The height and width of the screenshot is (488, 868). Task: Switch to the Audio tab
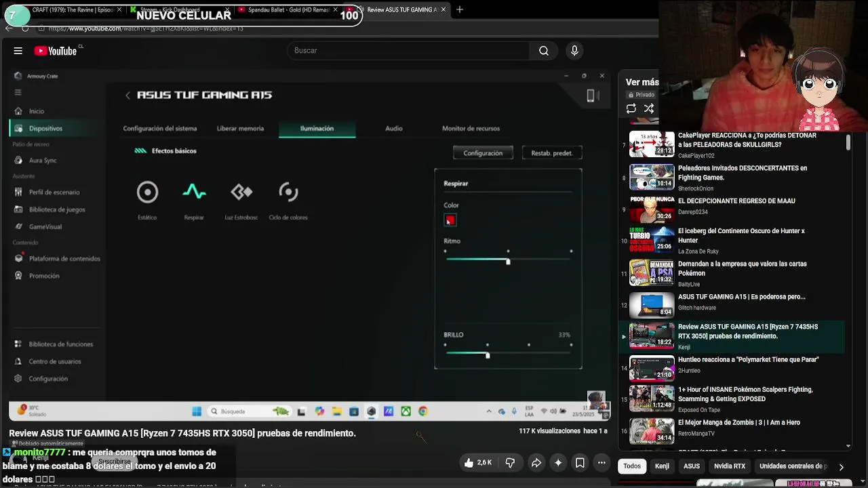tap(394, 128)
